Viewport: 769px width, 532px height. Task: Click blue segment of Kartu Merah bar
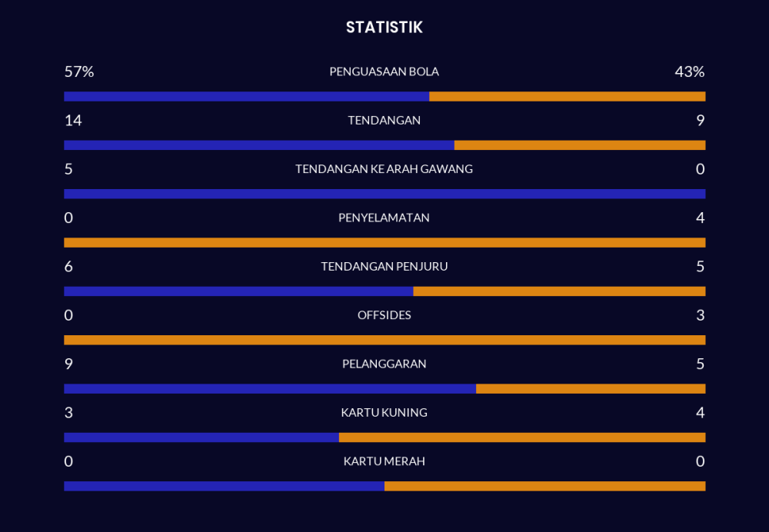pyautogui.click(x=224, y=486)
